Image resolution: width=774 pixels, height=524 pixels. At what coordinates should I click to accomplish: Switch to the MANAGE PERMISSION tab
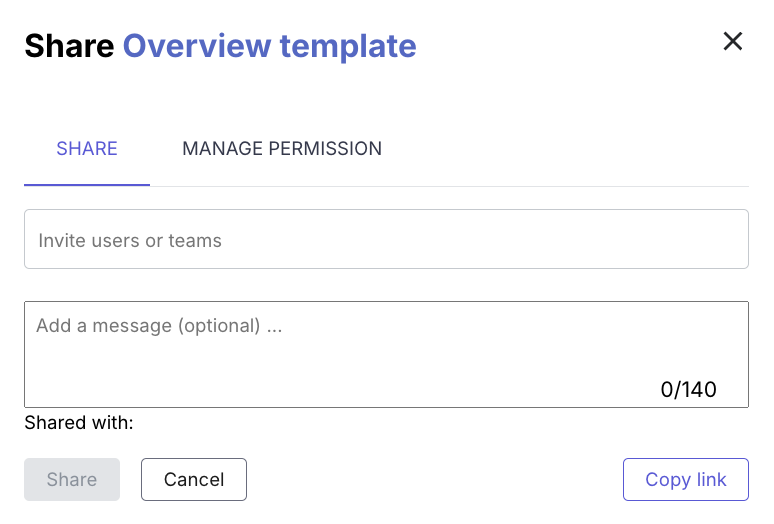[282, 149]
